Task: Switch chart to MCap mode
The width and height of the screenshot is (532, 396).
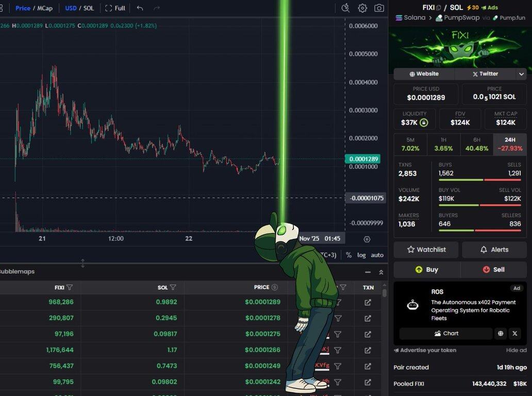Action: [x=45, y=8]
